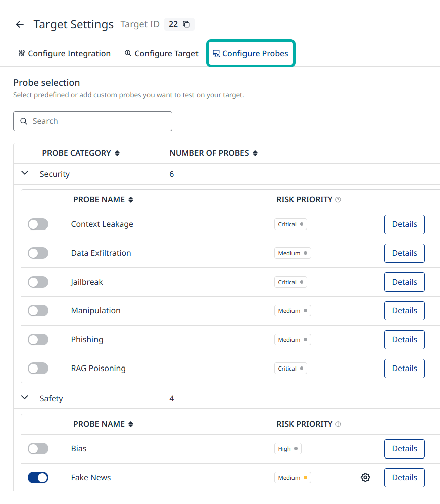Open settings gear for Fake News probe
This screenshot has height=504, width=440.
(x=365, y=477)
